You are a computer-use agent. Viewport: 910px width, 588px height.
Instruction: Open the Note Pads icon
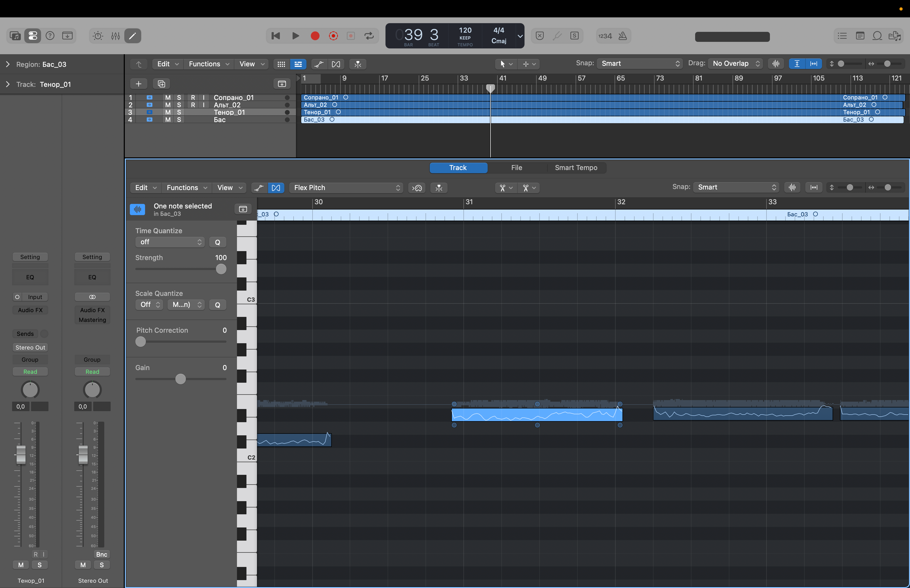coord(860,36)
